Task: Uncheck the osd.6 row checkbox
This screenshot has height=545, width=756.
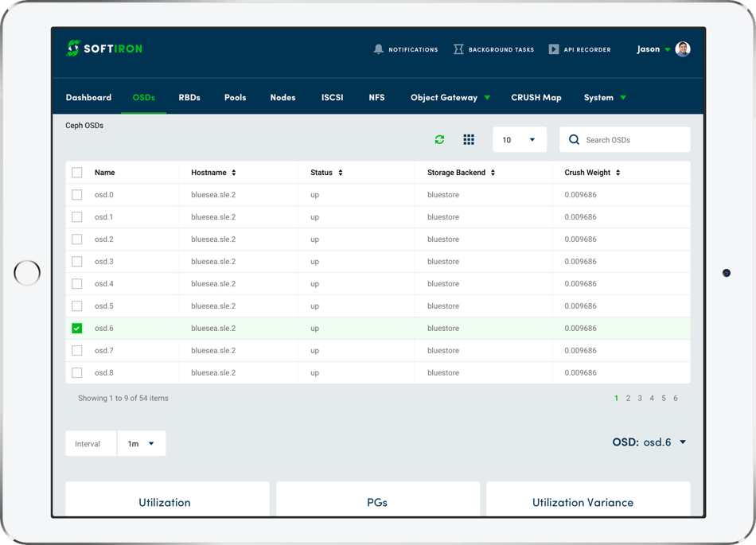Action: coord(77,329)
